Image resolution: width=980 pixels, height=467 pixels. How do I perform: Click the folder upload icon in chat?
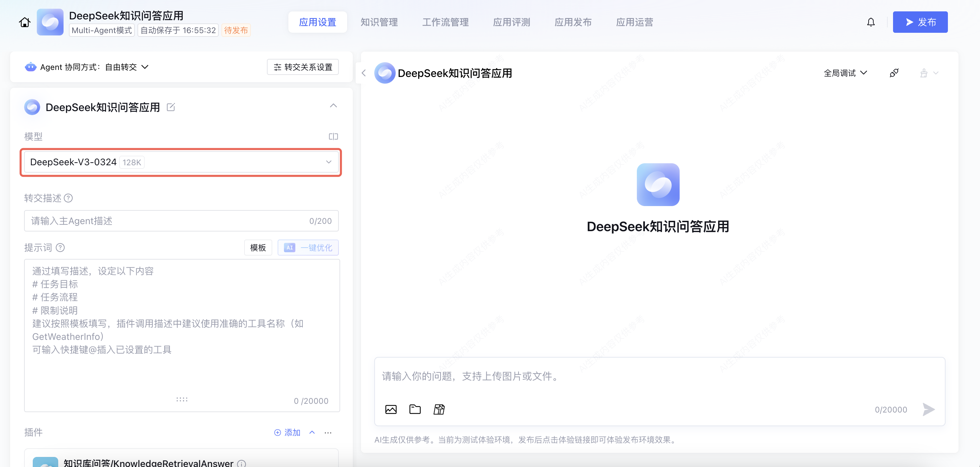415,409
